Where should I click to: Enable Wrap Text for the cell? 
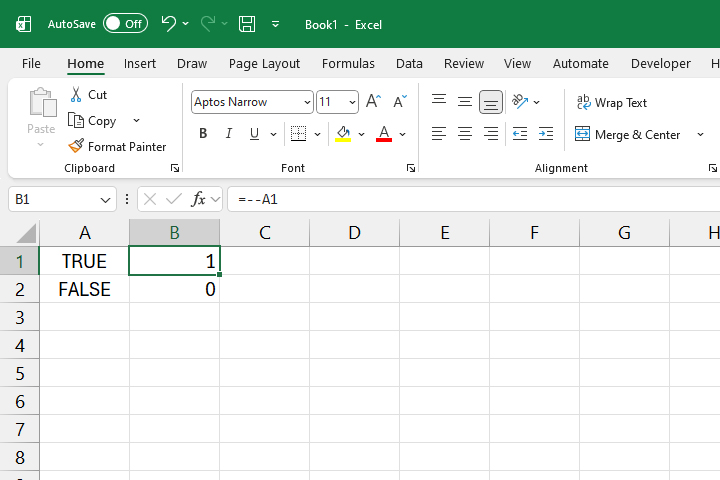click(x=611, y=102)
